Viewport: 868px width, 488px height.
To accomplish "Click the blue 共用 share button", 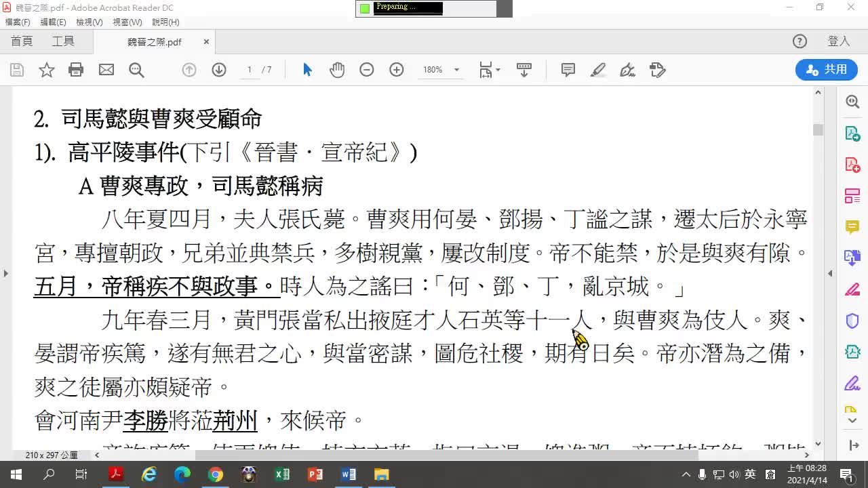I will click(x=826, y=70).
